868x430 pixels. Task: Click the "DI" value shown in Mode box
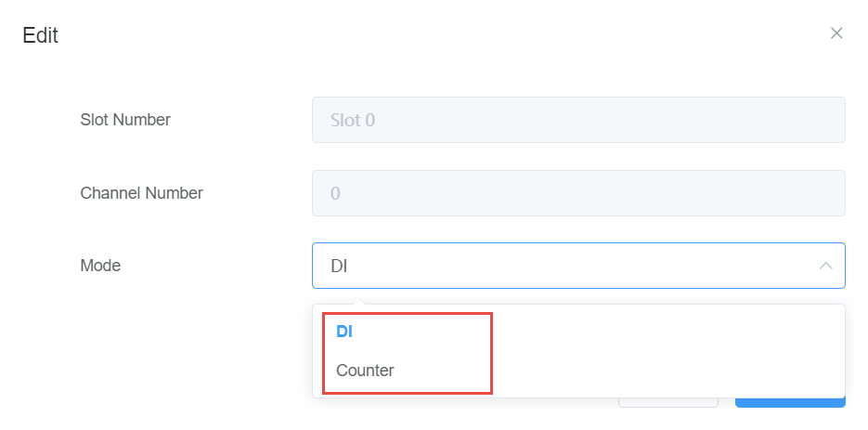point(339,267)
